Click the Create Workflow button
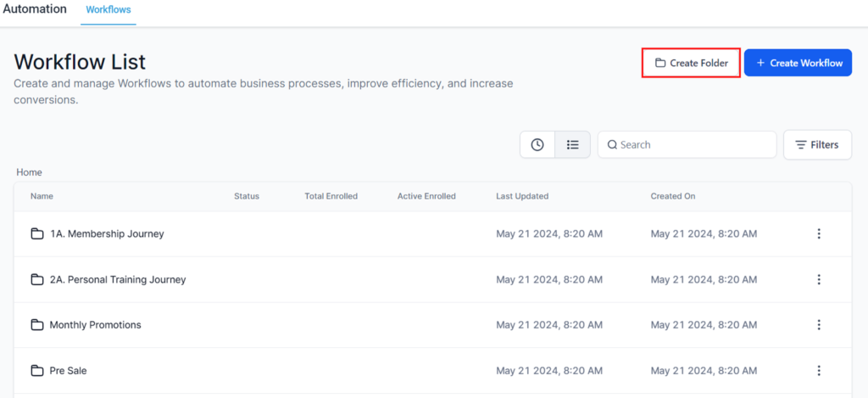The image size is (868, 398). tap(798, 63)
